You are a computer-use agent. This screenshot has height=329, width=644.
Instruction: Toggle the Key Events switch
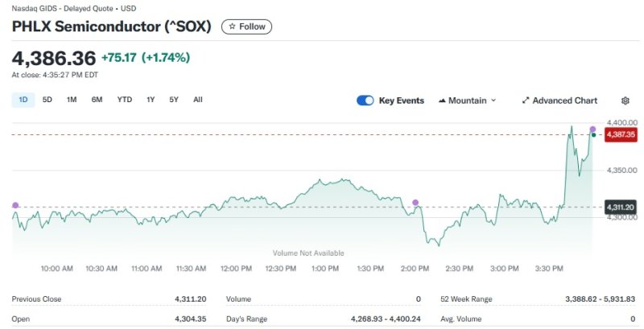click(x=365, y=101)
